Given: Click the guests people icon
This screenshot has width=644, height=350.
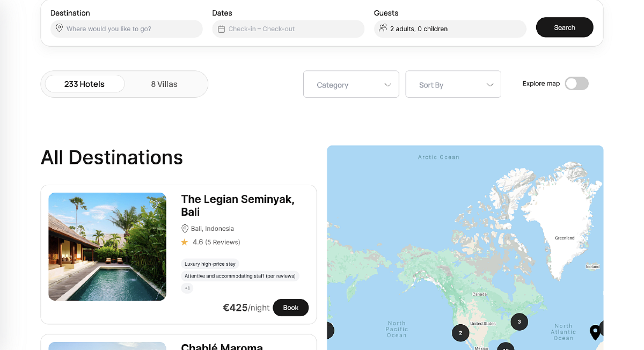Looking at the screenshot, I should [x=383, y=28].
